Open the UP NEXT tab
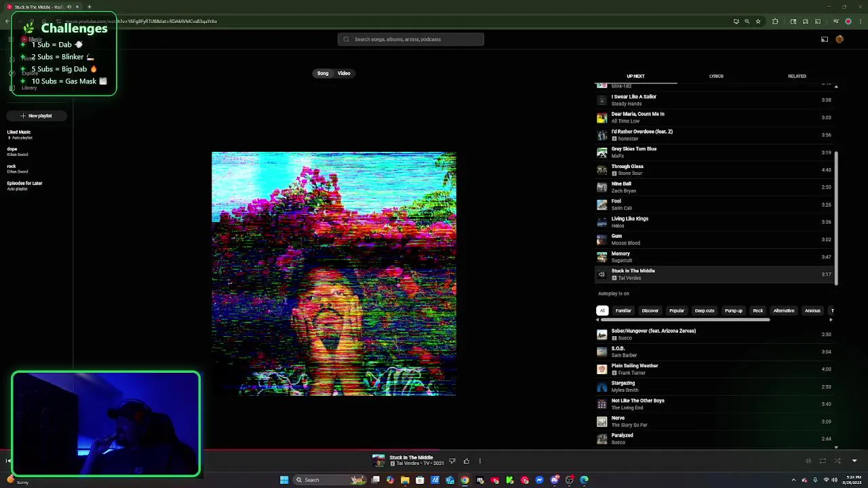This screenshot has height=488, width=868. (635, 76)
